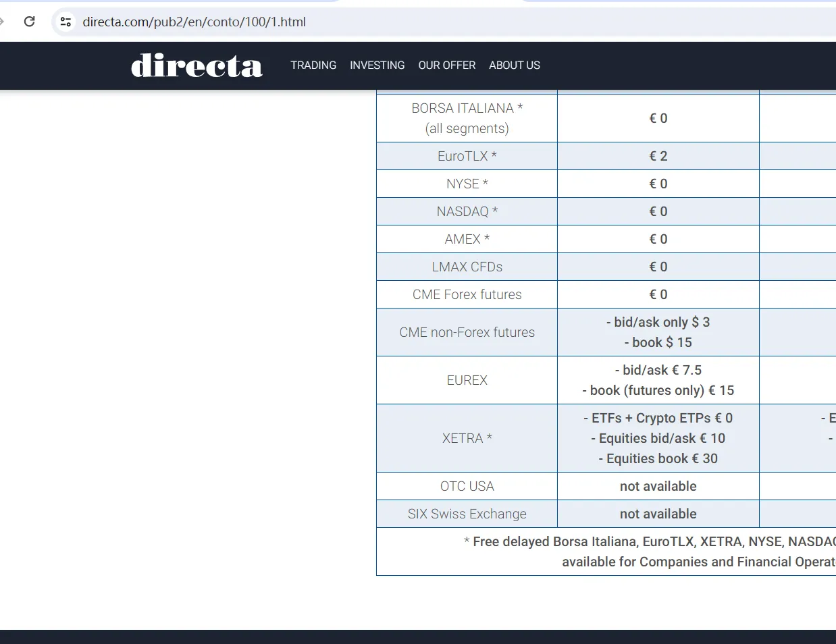The width and height of the screenshot is (836, 644).
Task: Open the ABOUT US menu
Action: point(515,65)
